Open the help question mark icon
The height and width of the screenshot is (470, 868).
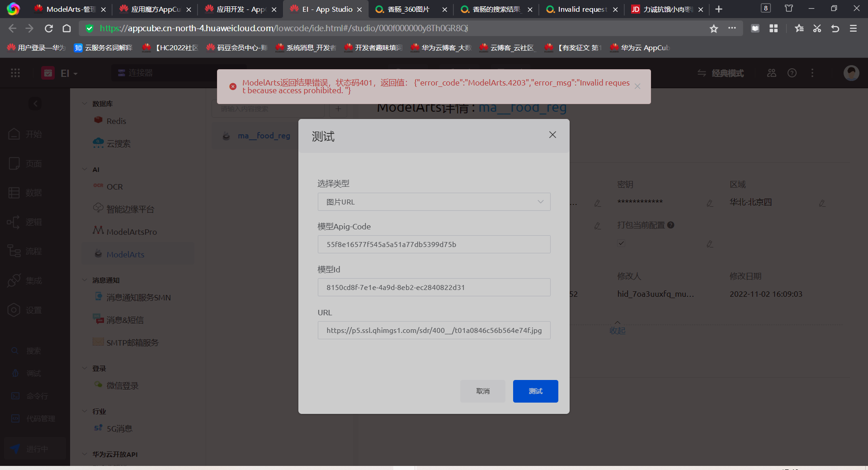[792, 73]
